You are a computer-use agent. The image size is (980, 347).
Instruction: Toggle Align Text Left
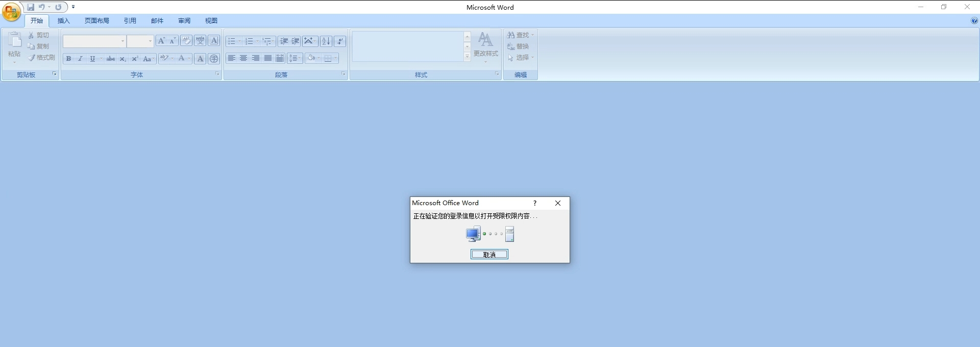(231, 58)
